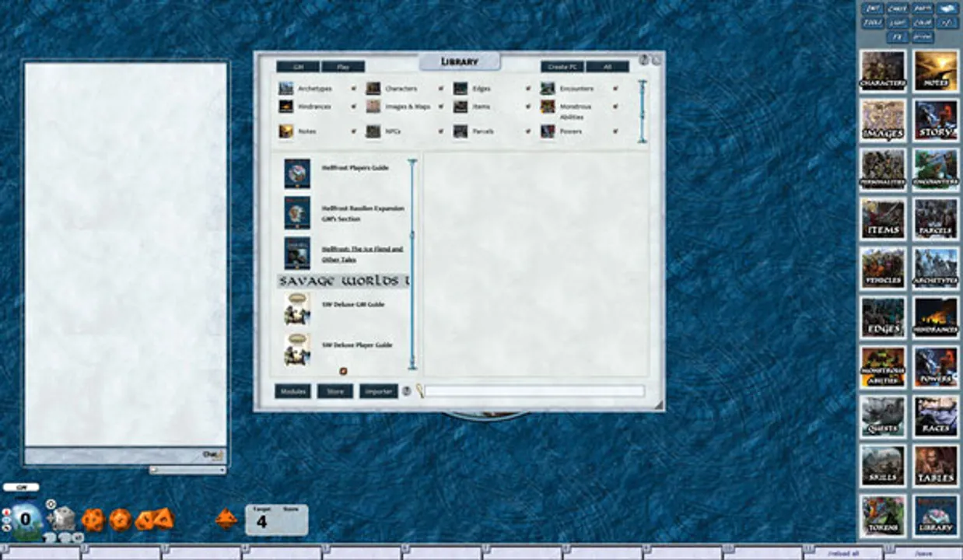Image resolution: width=963 pixels, height=560 pixels.
Task: Open the Items sidebar panel
Action: pos(883,218)
